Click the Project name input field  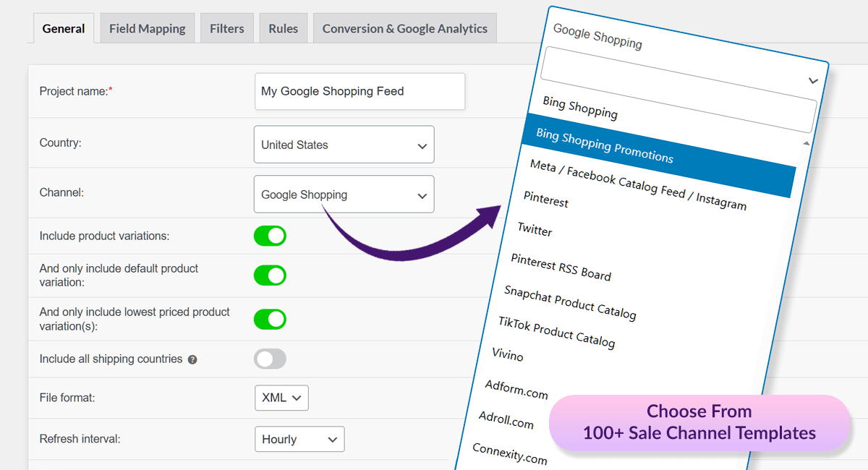point(359,91)
